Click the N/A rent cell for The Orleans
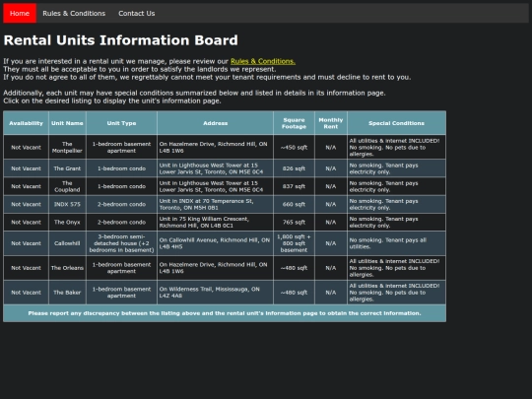 pos(331,268)
